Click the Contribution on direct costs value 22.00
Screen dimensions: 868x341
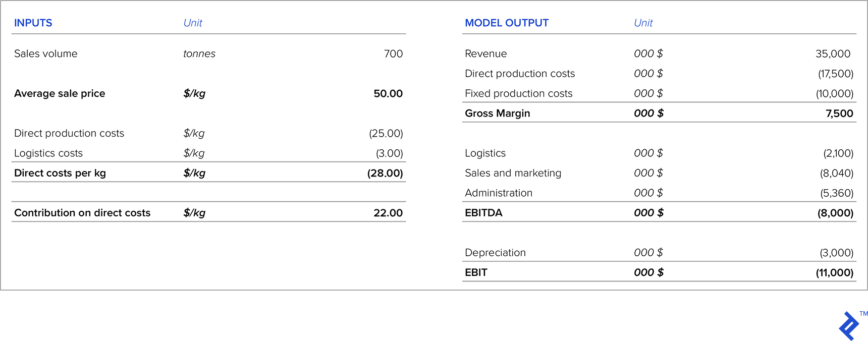(388, 213)
